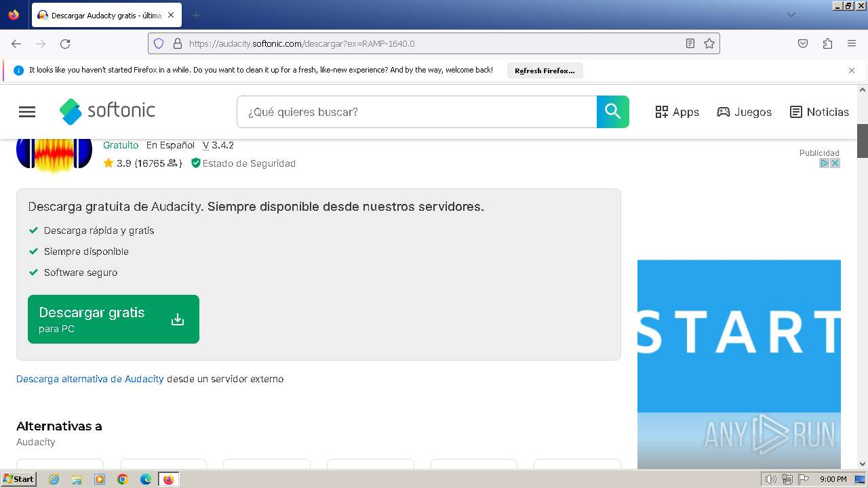Click the 9:00 PM clock
868x488 pixels.
click(833, 479)
